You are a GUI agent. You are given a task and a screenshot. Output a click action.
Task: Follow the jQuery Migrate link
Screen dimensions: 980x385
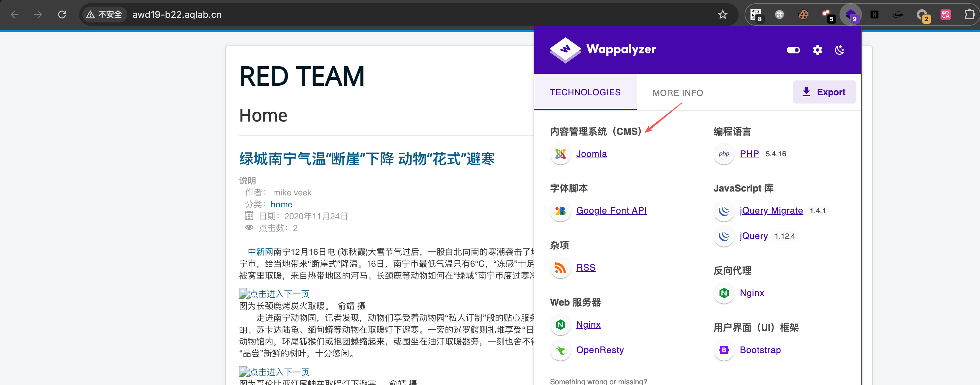[771, 210]
